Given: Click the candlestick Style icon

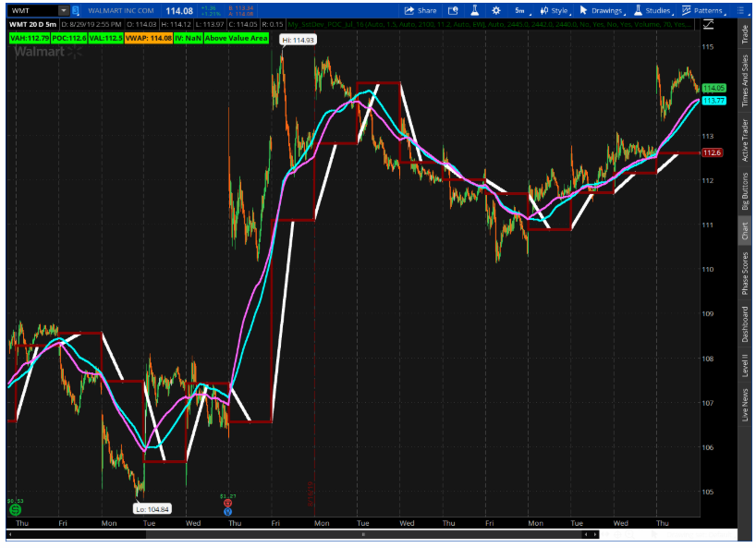Looking at the screenshot, I should [x=544, y=10].
